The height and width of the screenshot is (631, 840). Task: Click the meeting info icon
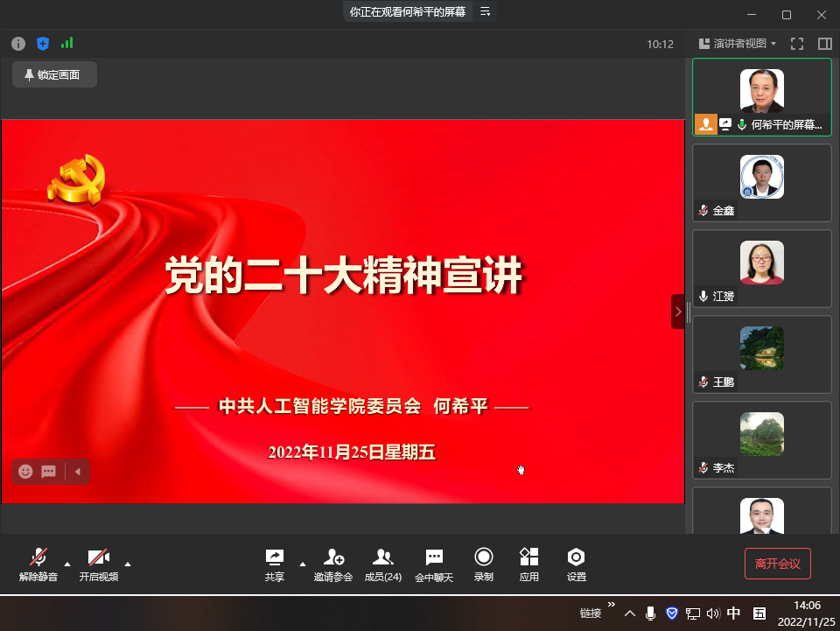[x=18, y=44]
